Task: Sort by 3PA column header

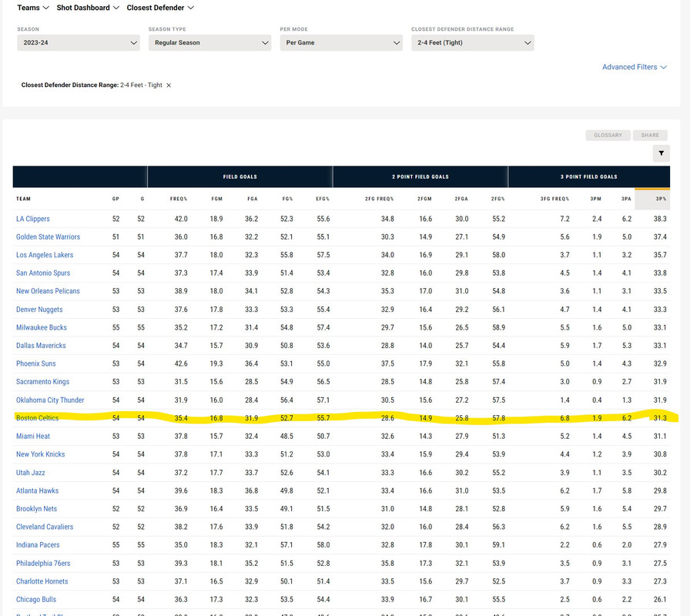Action: tap(626, 199)
